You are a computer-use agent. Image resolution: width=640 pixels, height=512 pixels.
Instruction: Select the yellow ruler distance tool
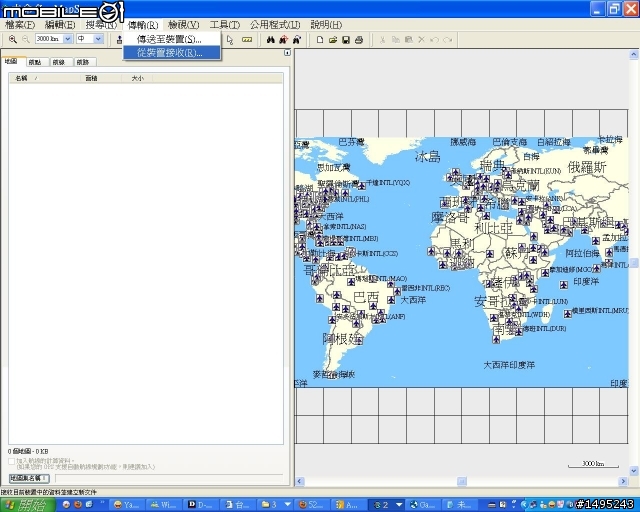(247, 40)
